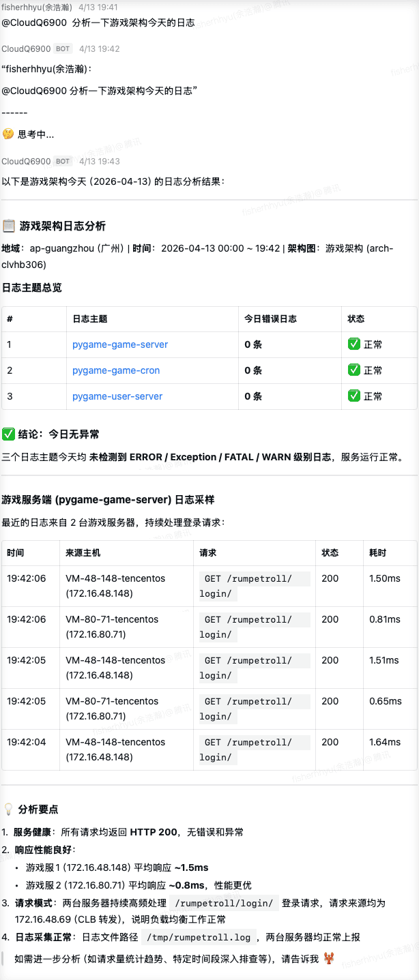Click the thinking face emoji before 思考中
Screen dimensions: 419x980
8,134
